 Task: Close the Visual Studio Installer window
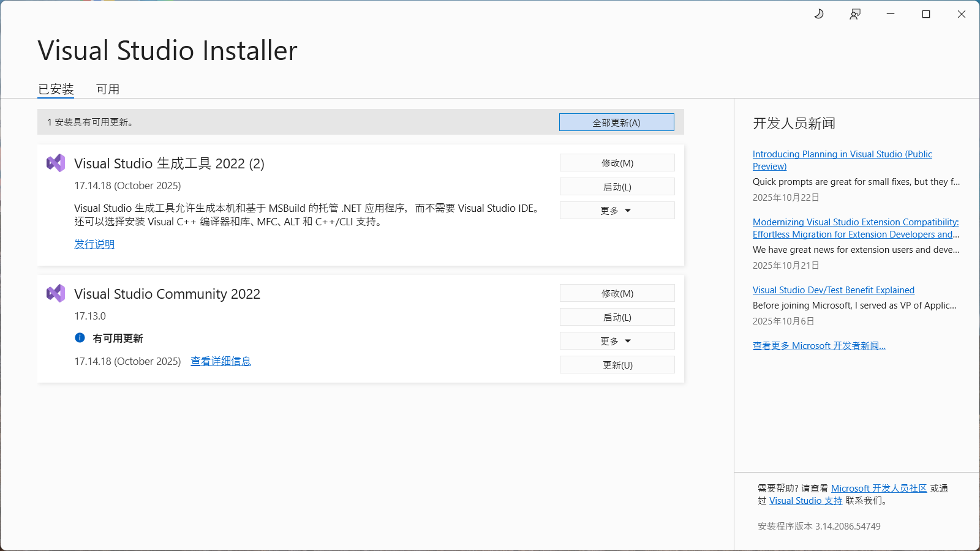(962, 14)
